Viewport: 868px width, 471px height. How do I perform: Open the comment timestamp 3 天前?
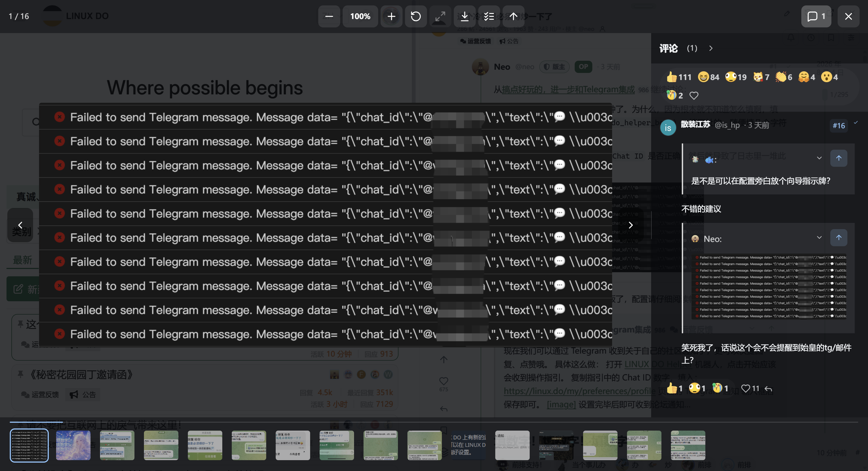click(x=758, y=125)
